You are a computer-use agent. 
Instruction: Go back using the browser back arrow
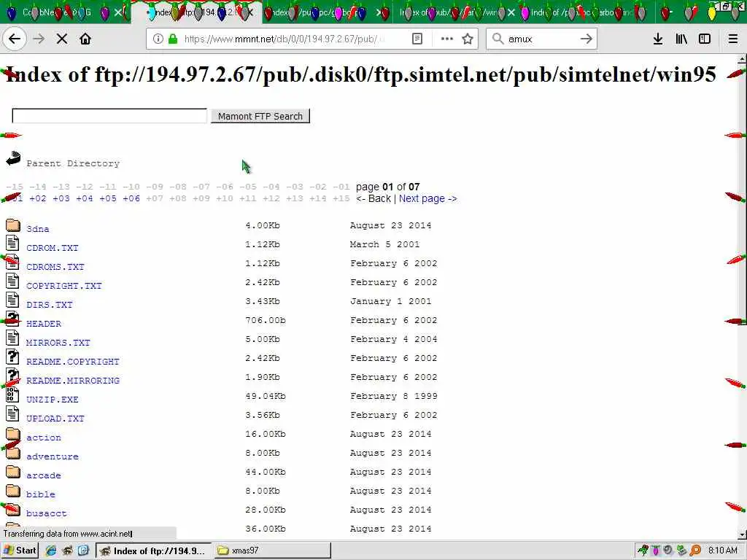[15, 39]
